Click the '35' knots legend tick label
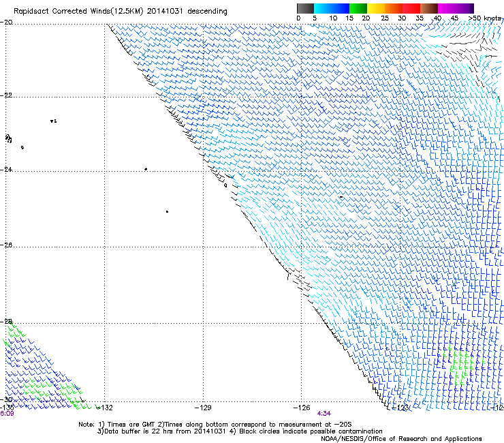The image size is (504, 443). click(x=420, y=18)
